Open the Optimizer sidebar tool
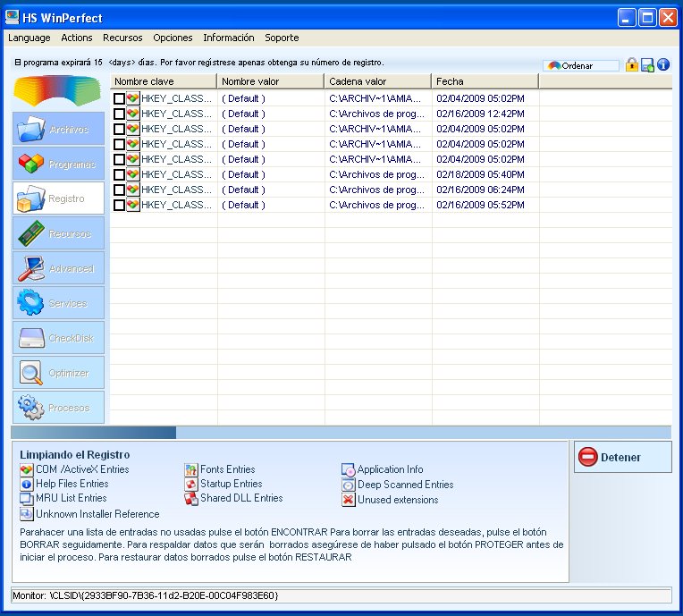Screen dimensions: 683x616 pyautogui.click(x=58, y=373)
